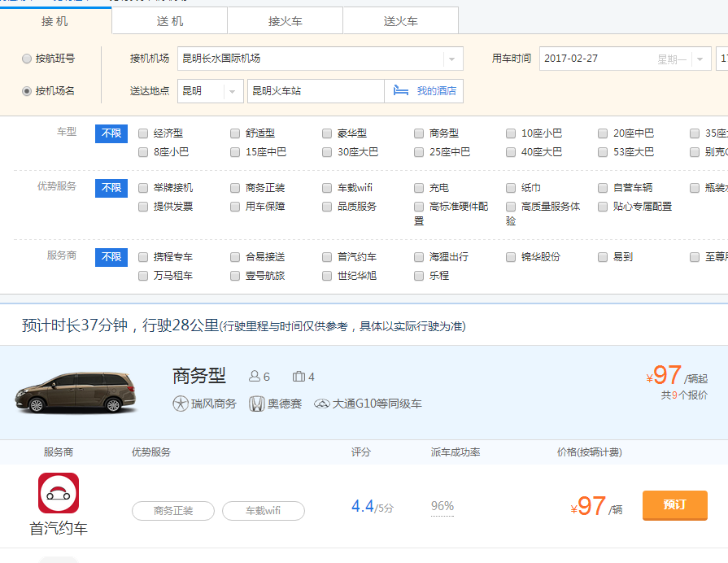The image size is (728, 563).
Task: Click the 预订 button for 首汽约车
Action: pyautogui.click(x=674, y=505)
